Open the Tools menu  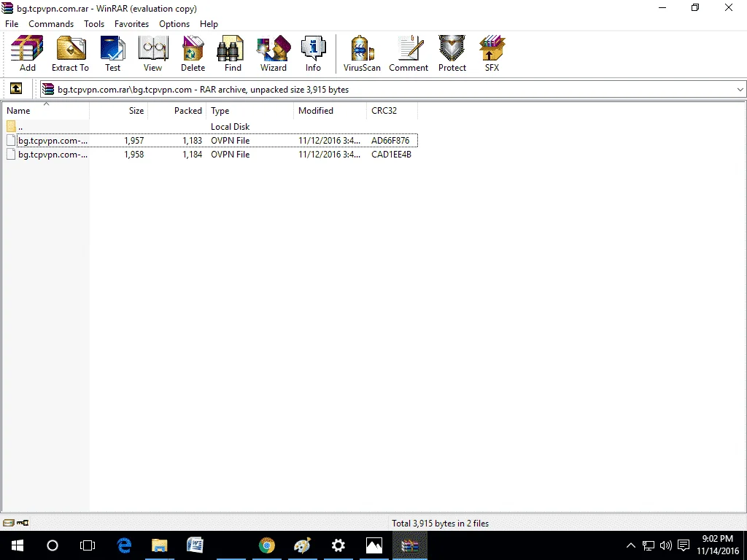click(94, 24)
